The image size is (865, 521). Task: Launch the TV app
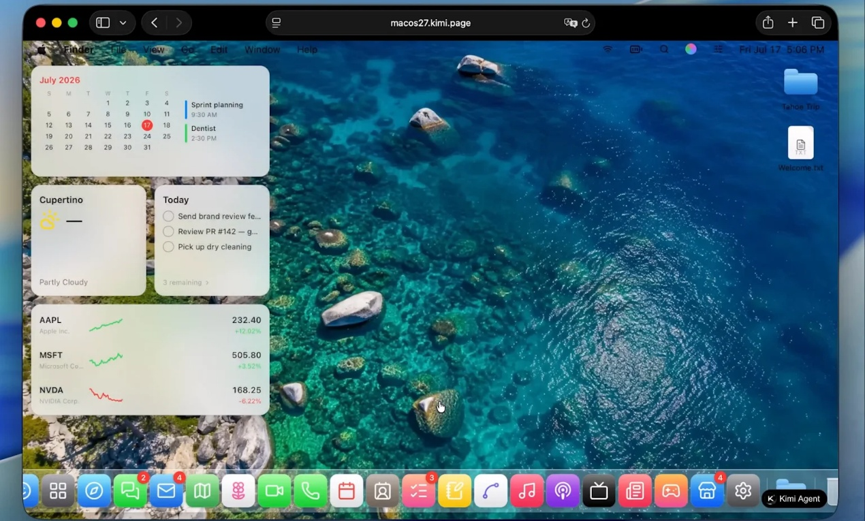point(599,491)
